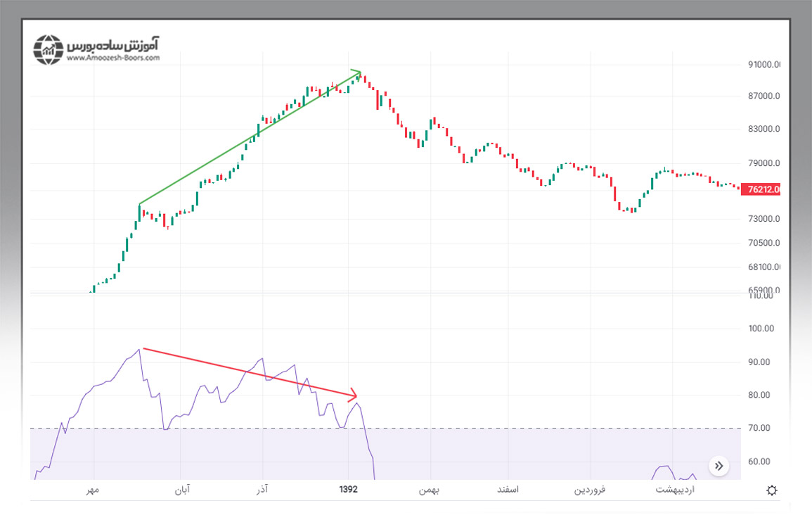Click the red arrowhead on the RSI trendline
Viewport: 812px width, 520px height.
[354, 396]
